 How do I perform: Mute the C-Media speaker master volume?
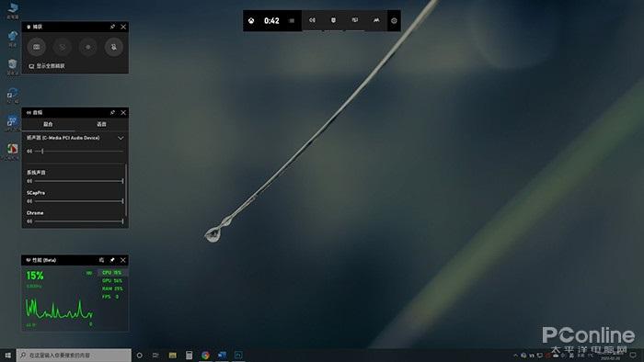29,152
